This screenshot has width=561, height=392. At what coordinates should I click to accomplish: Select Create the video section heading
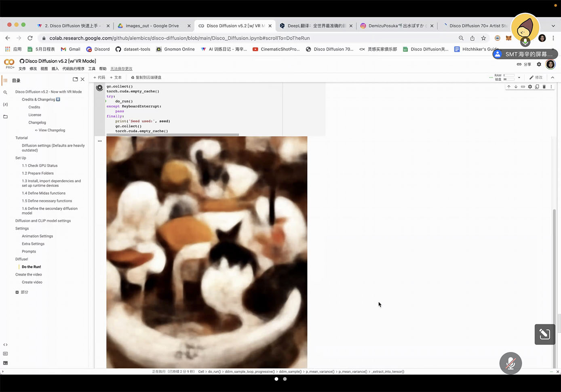click(x=28, y=275)
